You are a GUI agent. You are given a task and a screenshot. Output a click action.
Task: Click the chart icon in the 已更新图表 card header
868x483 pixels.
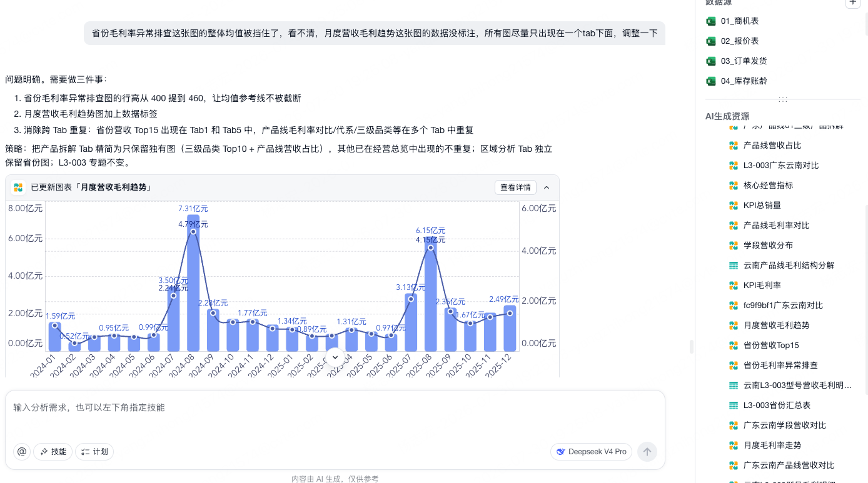coord(18,187)
